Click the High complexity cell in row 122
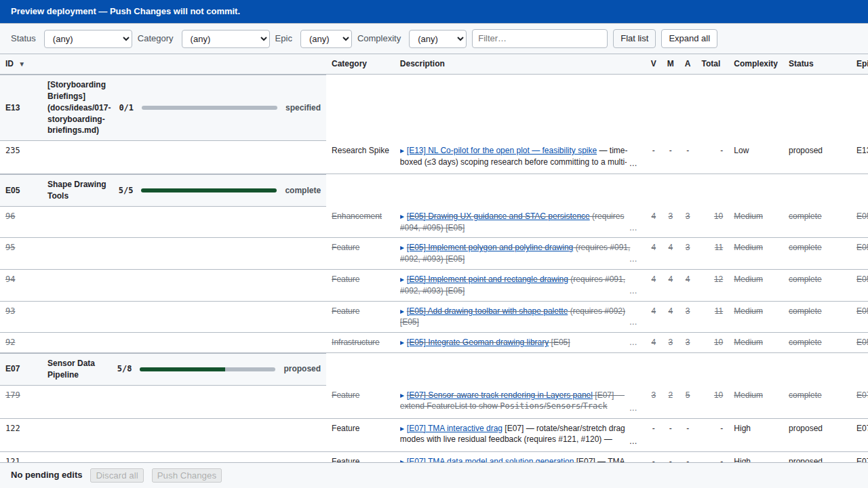Viewport: 868px width, 488px height. pos(742,428)
